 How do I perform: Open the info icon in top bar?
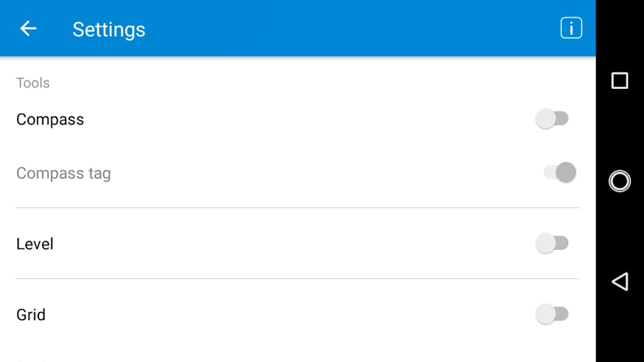click(x=571, y=28)
